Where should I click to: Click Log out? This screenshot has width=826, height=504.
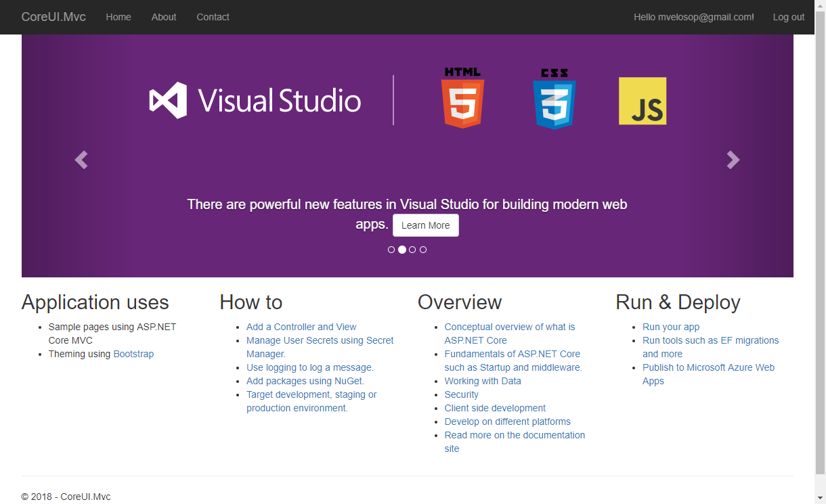(789, 17)
